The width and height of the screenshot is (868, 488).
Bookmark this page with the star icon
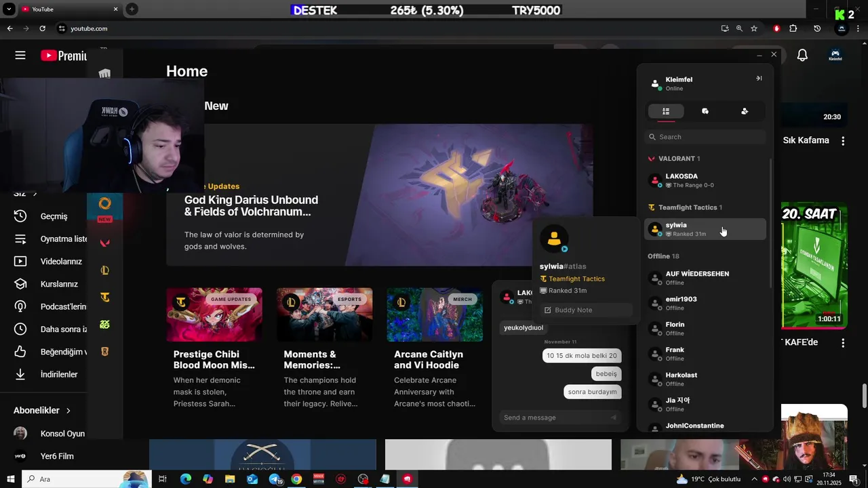click(x=753, y=28)
